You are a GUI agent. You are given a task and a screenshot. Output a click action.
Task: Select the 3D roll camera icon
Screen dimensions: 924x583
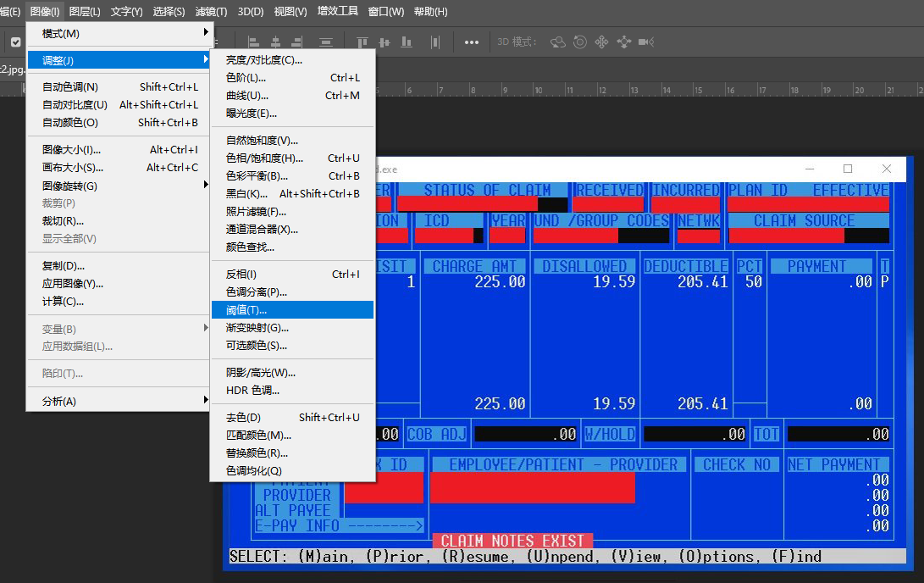pyautogui.click(x=580, y=42)
